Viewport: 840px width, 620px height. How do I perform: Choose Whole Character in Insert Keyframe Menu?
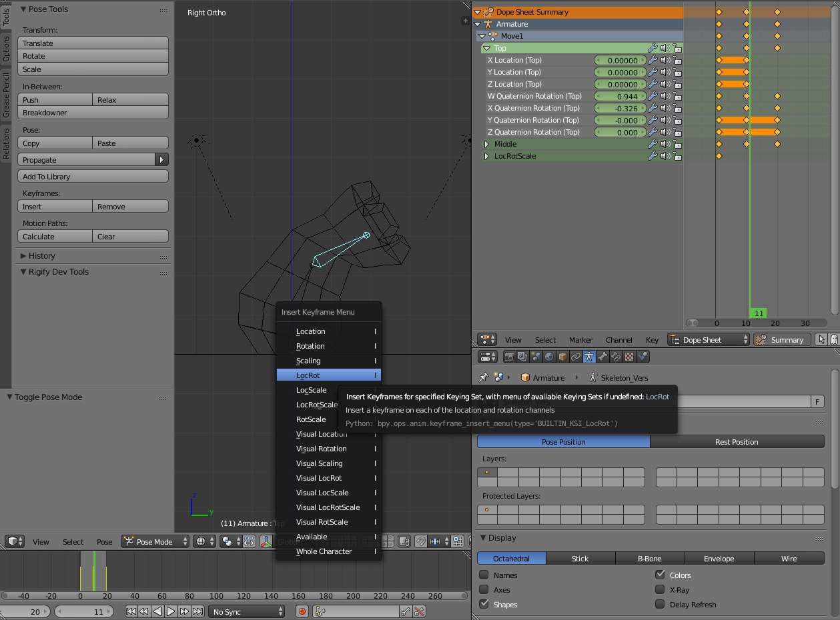click(x=329, y=551)
